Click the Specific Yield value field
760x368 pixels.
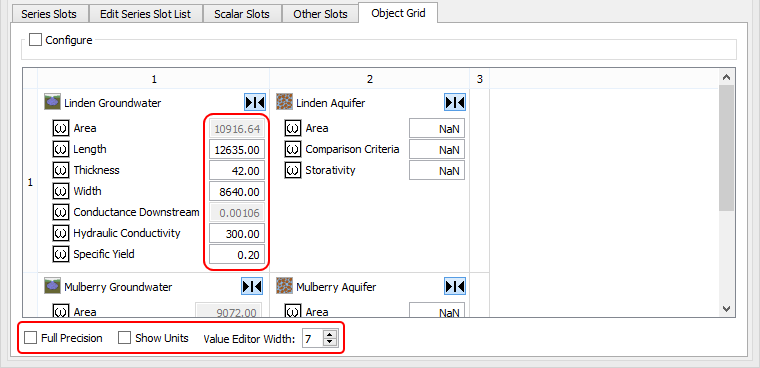click(237, 255)
